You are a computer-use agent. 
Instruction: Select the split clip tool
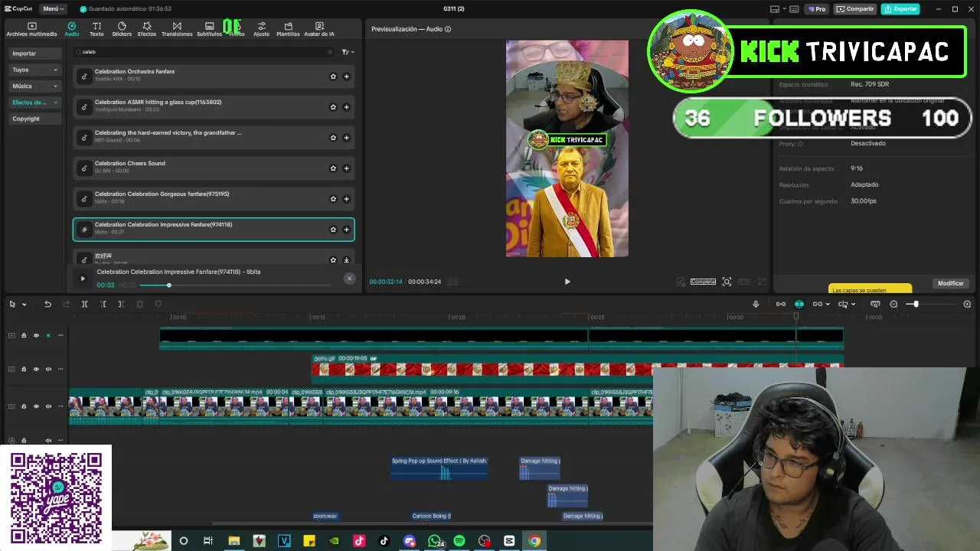84,304
